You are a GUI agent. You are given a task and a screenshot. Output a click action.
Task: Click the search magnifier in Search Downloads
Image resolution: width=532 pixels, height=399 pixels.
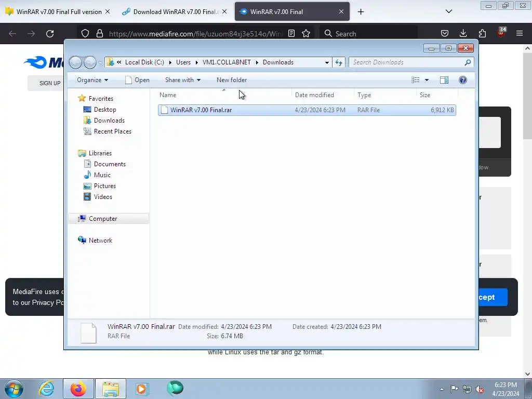coord(468,62)
